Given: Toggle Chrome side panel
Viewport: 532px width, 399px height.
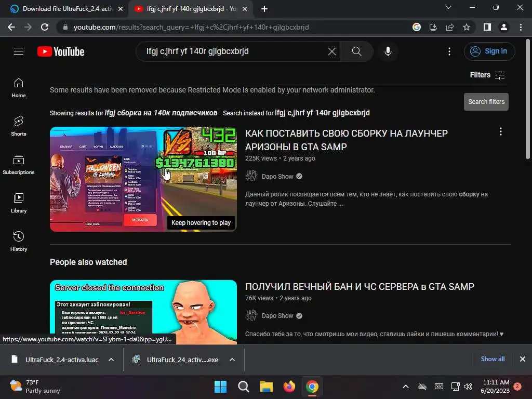Looking at the screenshot, I should [487, 27].
